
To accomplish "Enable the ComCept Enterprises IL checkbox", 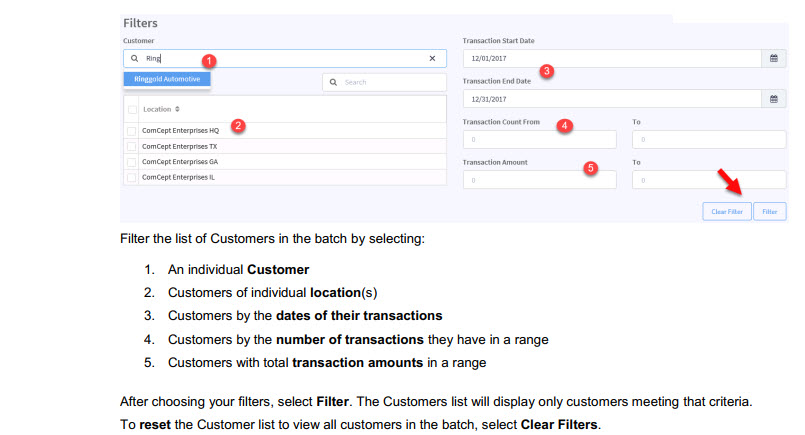I will pos(132,177).
